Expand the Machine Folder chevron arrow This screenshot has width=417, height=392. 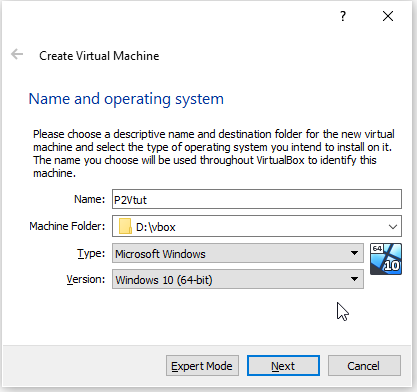click(x=393, y=227)
